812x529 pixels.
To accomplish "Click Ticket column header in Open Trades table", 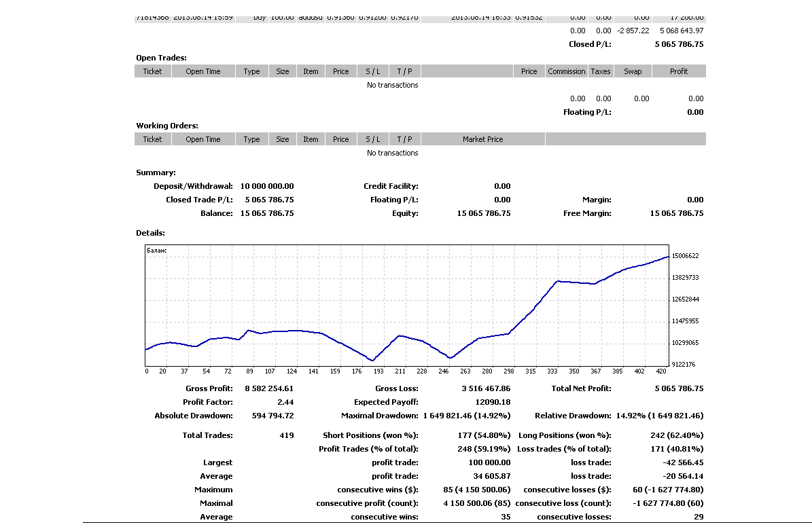I will coord(152,71).
